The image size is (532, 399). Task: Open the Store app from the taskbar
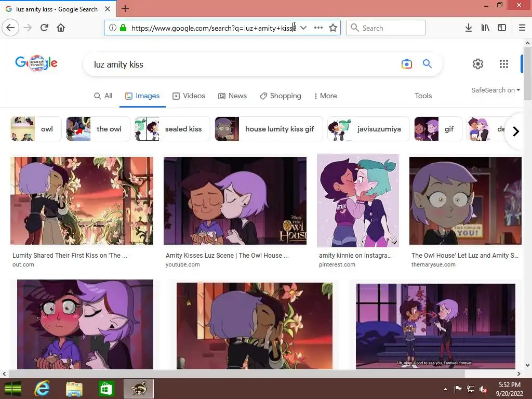(106, 389)
